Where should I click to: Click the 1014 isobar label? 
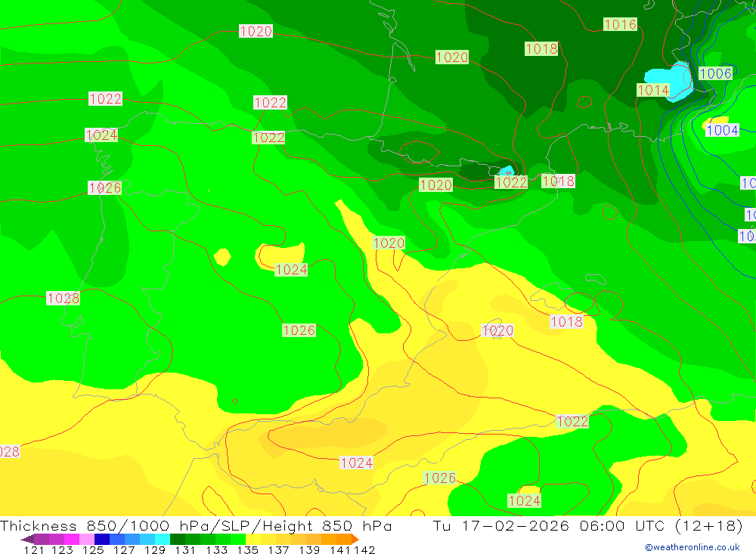coord(653,90)
